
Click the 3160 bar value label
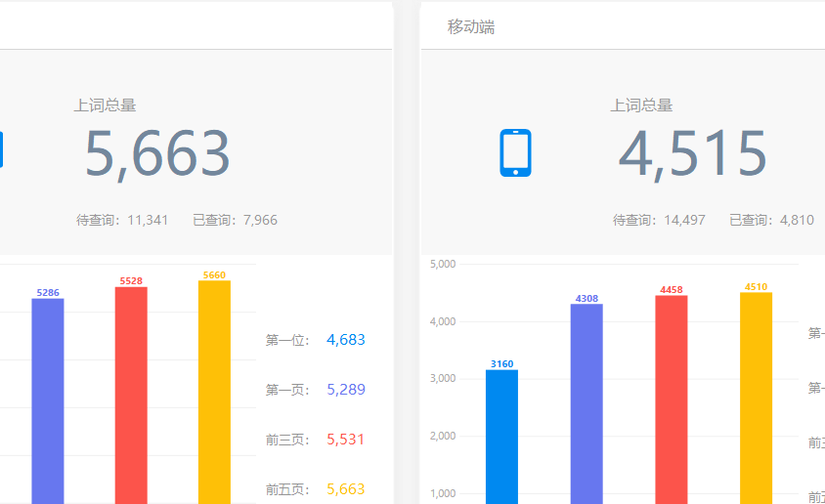coord(502,364)
